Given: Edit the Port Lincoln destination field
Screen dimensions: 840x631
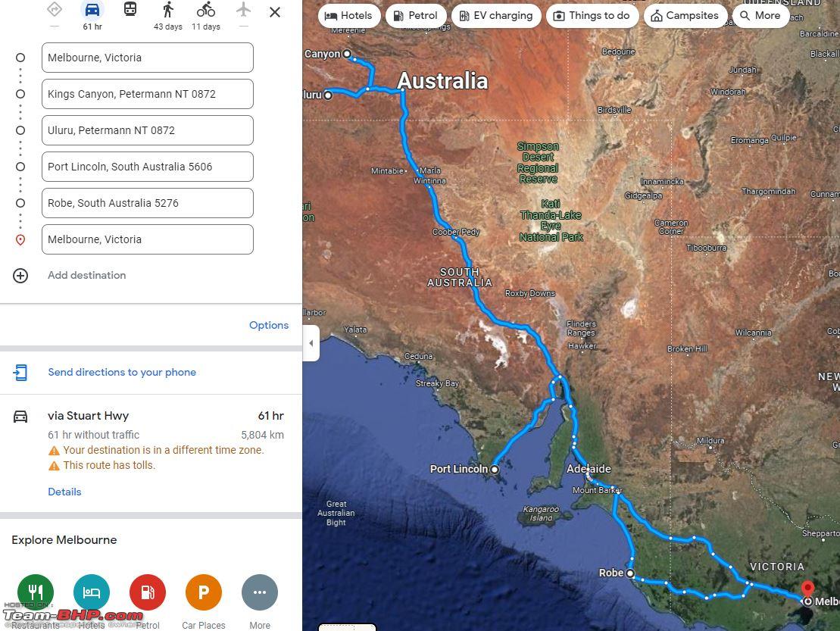Looking at the screenshot, I should [147, 167].
